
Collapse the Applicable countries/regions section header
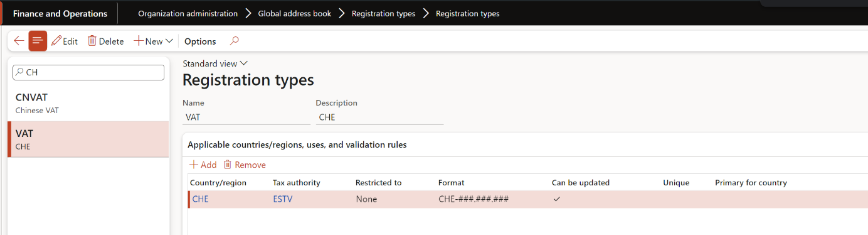(297, 145)
